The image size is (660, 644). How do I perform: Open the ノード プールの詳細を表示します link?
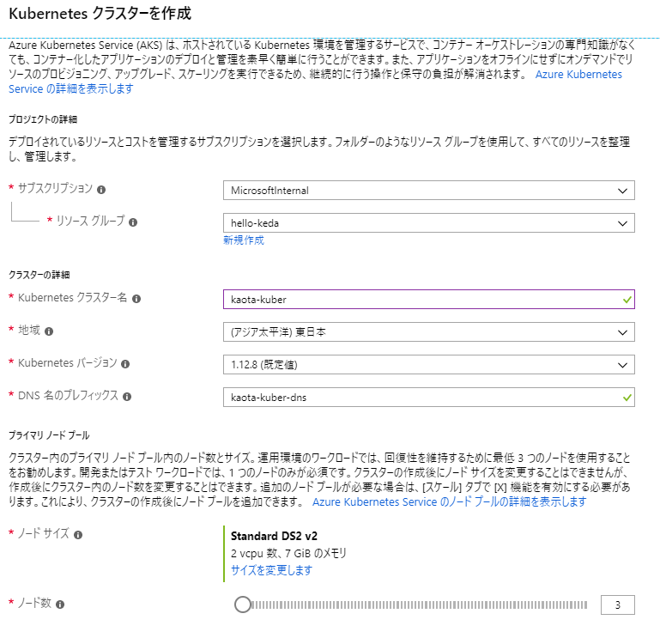449,502
